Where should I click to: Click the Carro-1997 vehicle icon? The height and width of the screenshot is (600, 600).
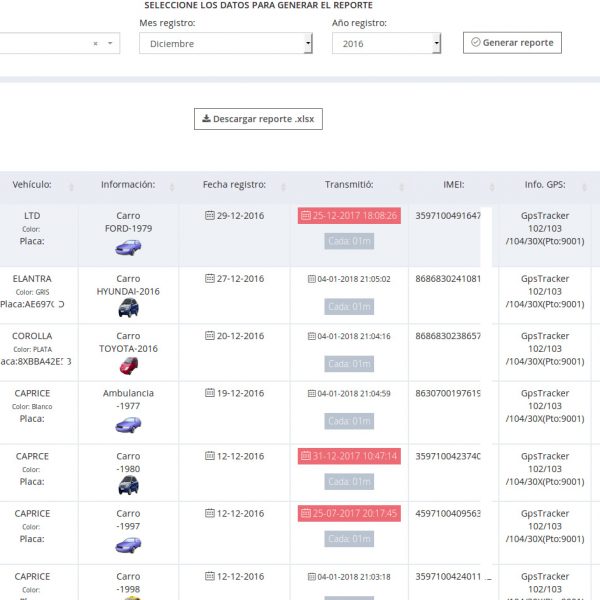point(128,545)
